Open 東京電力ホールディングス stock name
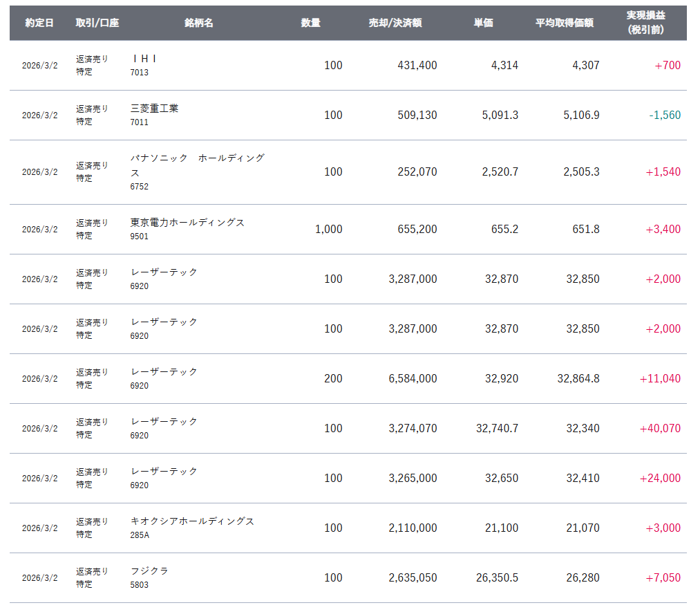Image resolution: width=700 pixels, height=612 pixels. (187, 222)
